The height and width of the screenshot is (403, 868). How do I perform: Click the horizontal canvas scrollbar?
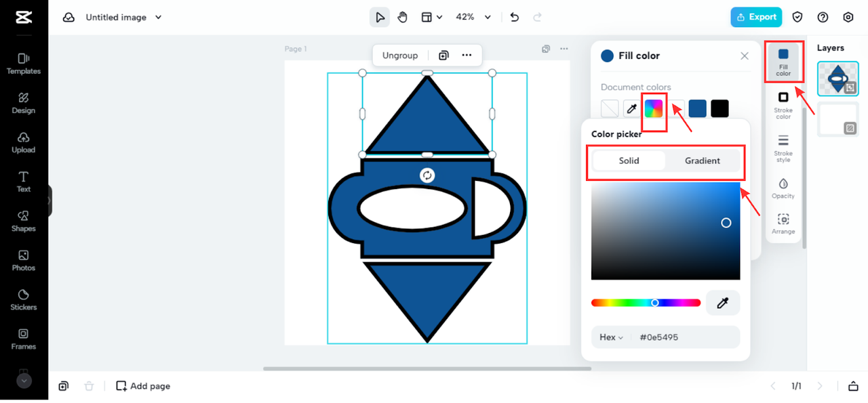click(427, 368)
